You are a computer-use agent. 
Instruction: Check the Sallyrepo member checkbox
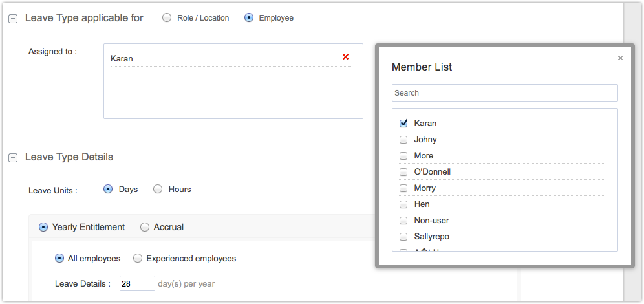click(403, 236)
